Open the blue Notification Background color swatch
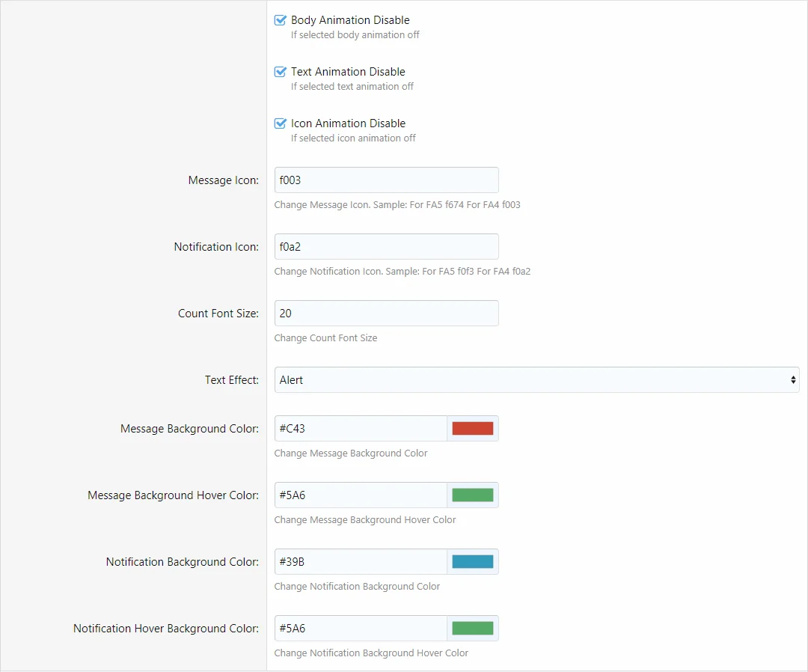Image resolution: width=808 pixels, height=672 pixels. coord(472,562)
